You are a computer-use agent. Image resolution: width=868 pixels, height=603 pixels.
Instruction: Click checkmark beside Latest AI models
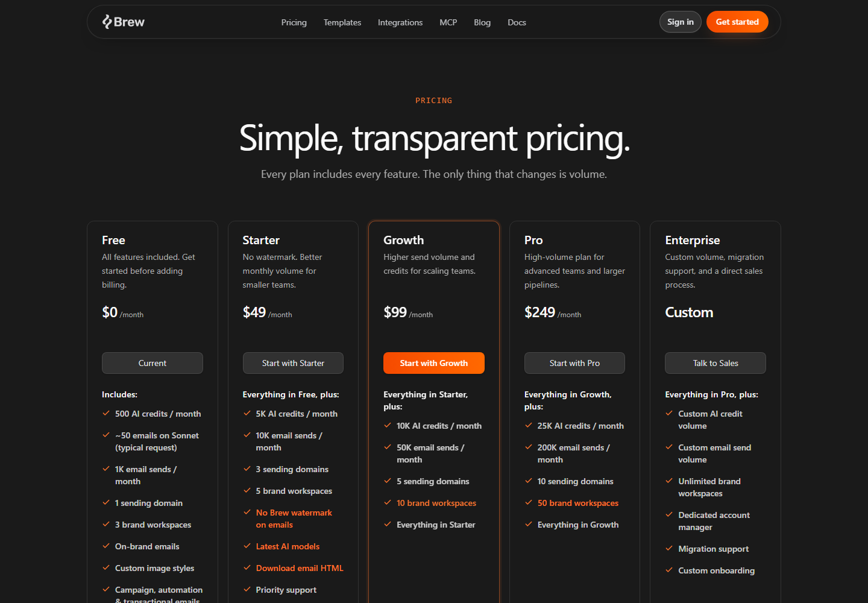247,546
